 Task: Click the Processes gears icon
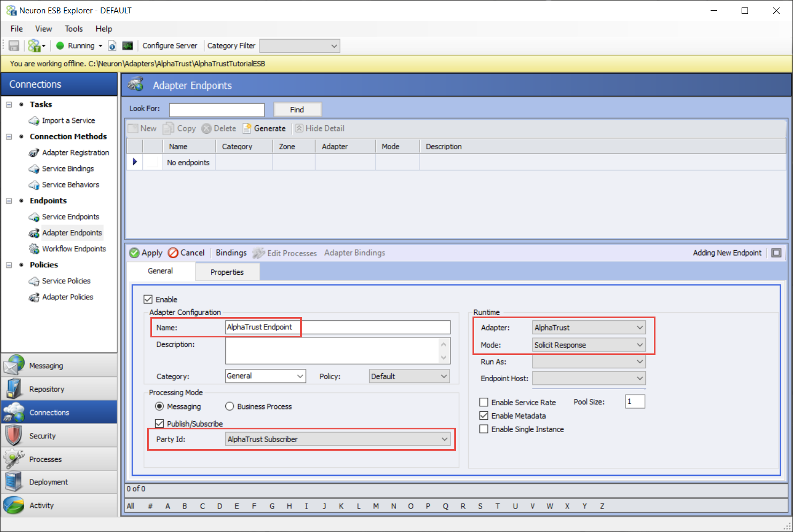tap(13, 459)
